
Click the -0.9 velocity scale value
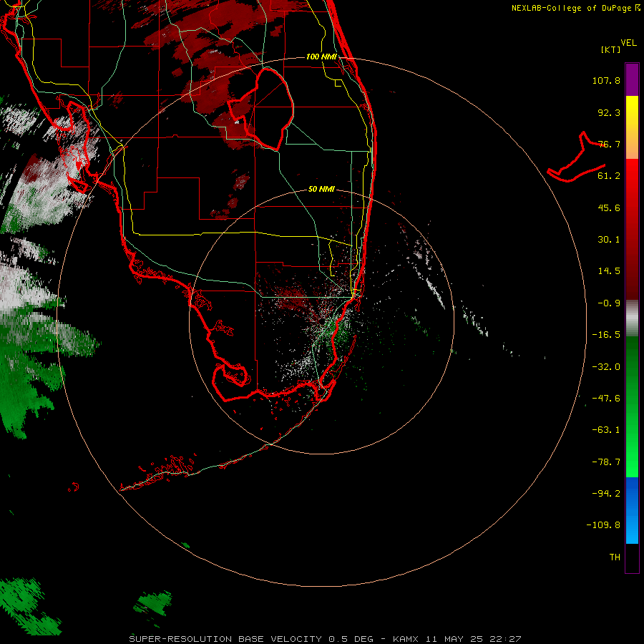pos(609,303)
